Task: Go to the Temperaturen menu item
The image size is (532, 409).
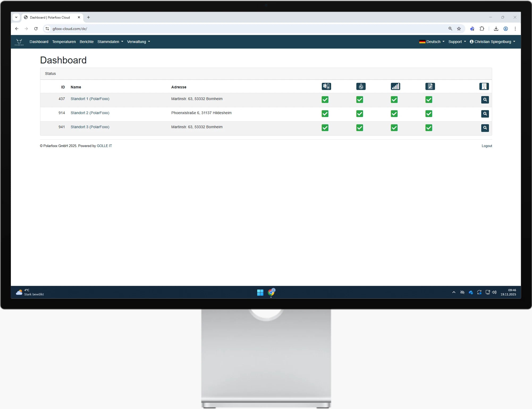Action: tap(64, 42)
